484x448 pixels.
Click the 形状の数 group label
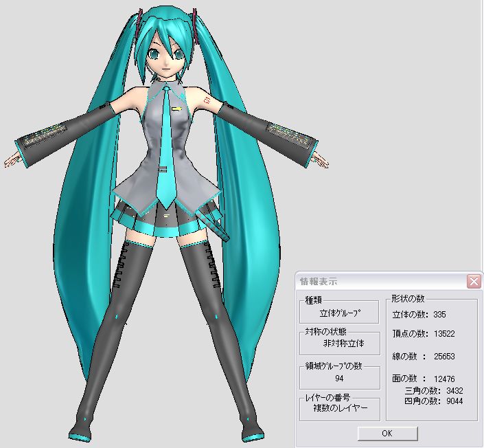click(408, 298)
